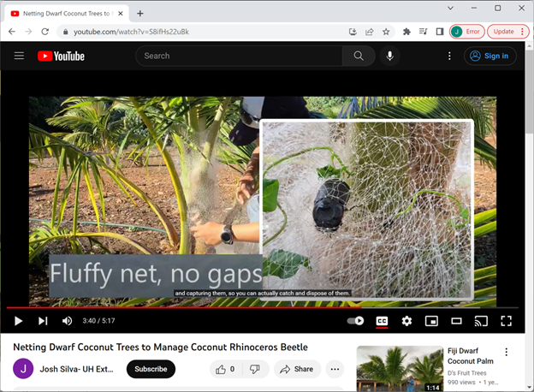The height and width of the screenshot is (392, 534).
Task: Enter full screen mode
Action: click(506, 321)
